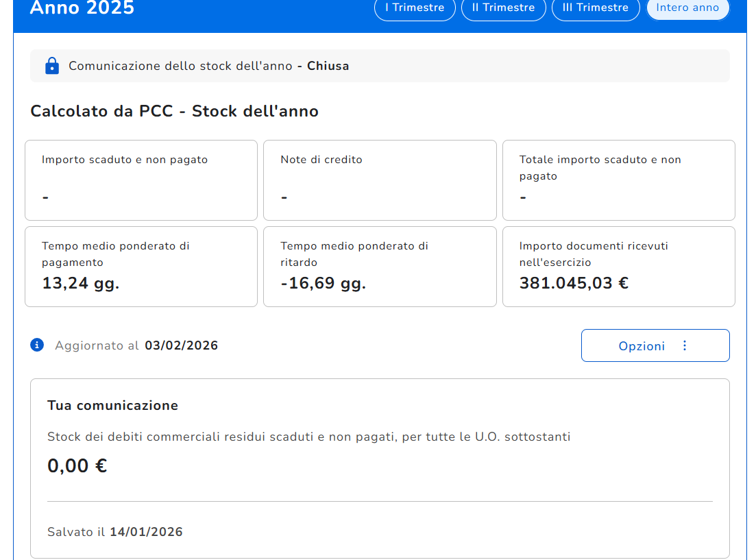
Task: Click the Tempo medio ponderato di pagamento card
Action: pos(141,267)
